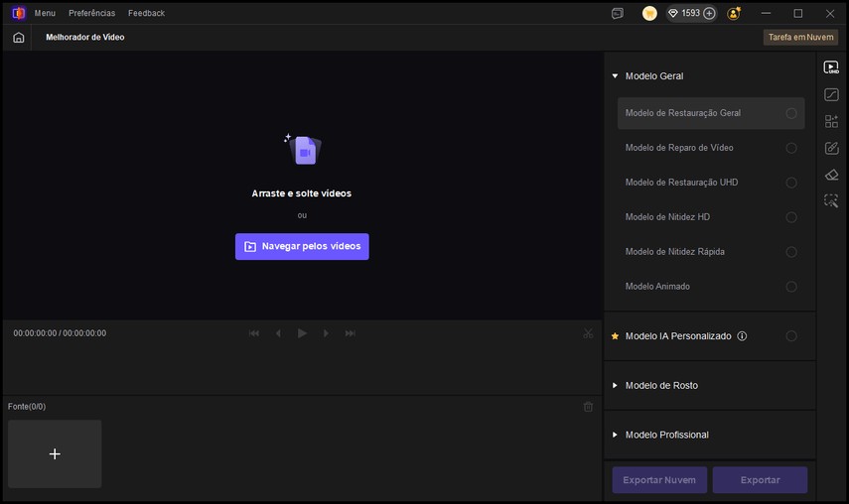Add a source video with plus tile
The width and height of the screenshot is (849, 504).
(55, 454)
